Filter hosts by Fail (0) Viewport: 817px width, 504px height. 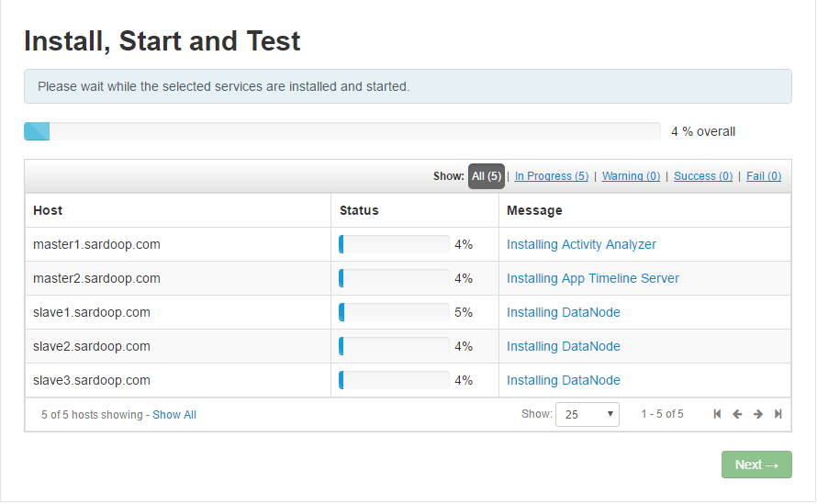(763, 176)
